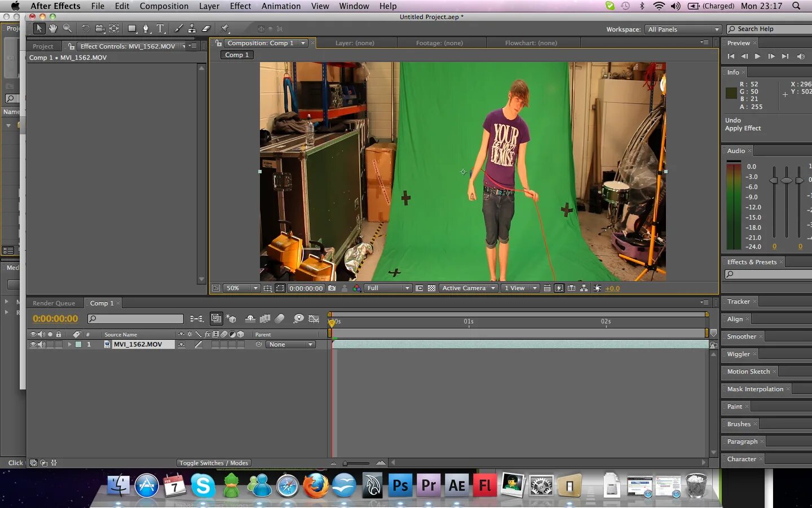Hide the MVI_1562.MOV layer video eye

(x=33, y=344)
